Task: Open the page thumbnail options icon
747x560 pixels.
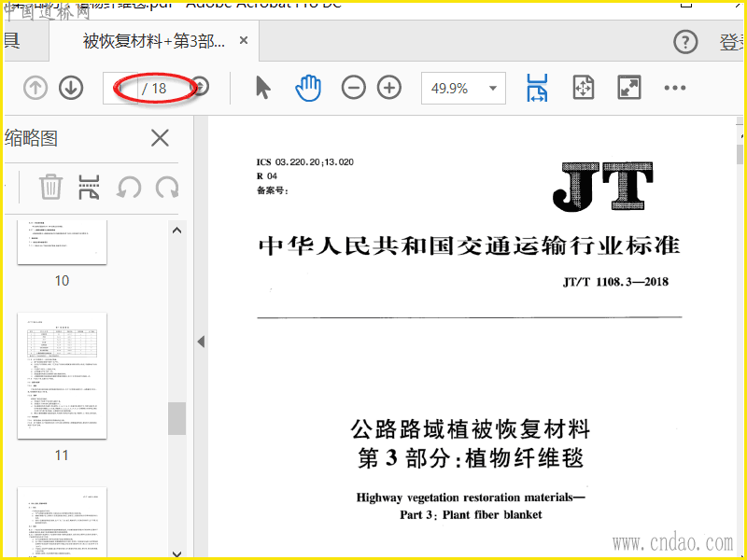Action: (89, 187)
